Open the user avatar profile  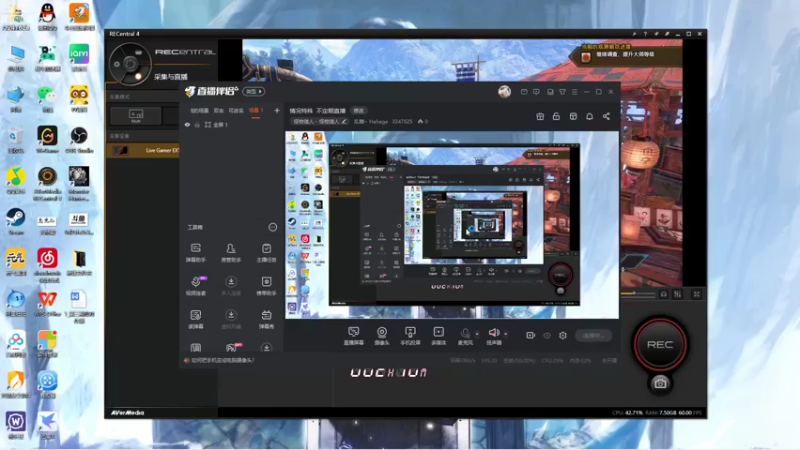505,92
